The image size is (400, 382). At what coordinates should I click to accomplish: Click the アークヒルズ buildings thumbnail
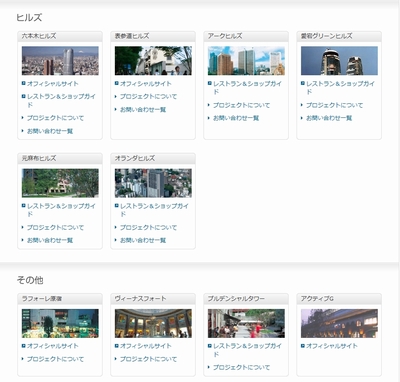tap(246, 61)
